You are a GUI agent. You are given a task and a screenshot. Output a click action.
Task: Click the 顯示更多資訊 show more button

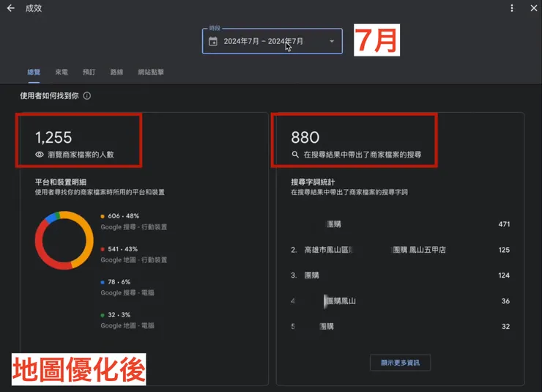401,363
